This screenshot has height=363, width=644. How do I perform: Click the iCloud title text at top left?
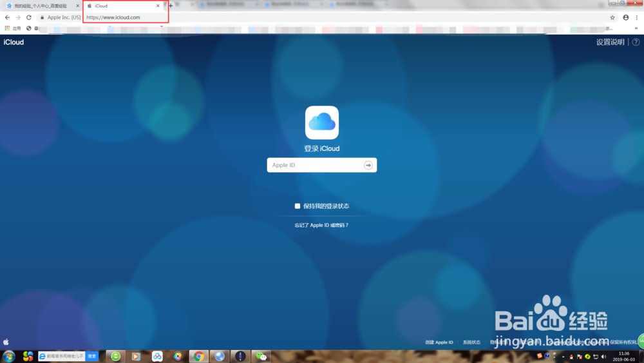click(x=14, y=42)
